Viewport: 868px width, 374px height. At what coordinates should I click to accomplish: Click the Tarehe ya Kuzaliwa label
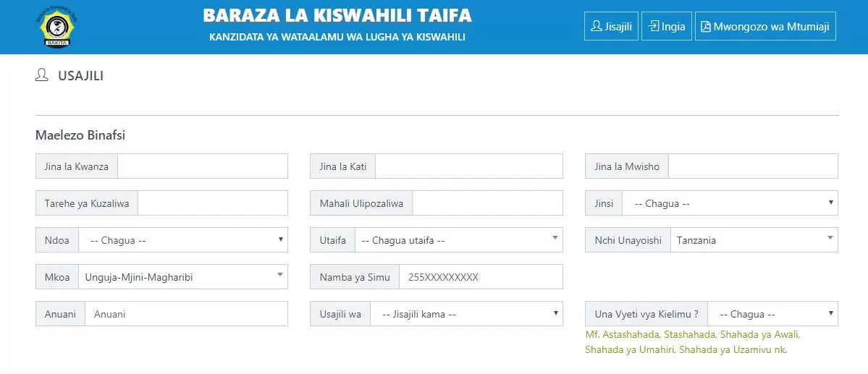(x=87, y=203)
